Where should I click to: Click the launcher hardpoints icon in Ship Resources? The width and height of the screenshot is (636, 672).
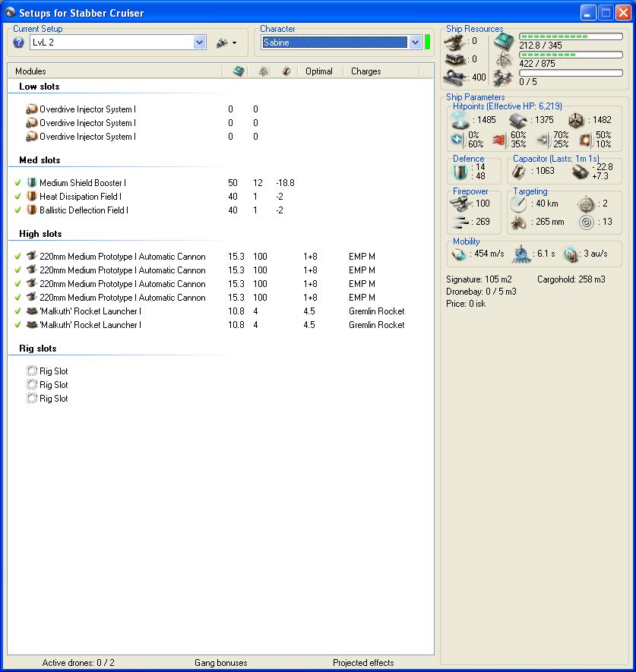click(x=455, y=59)
